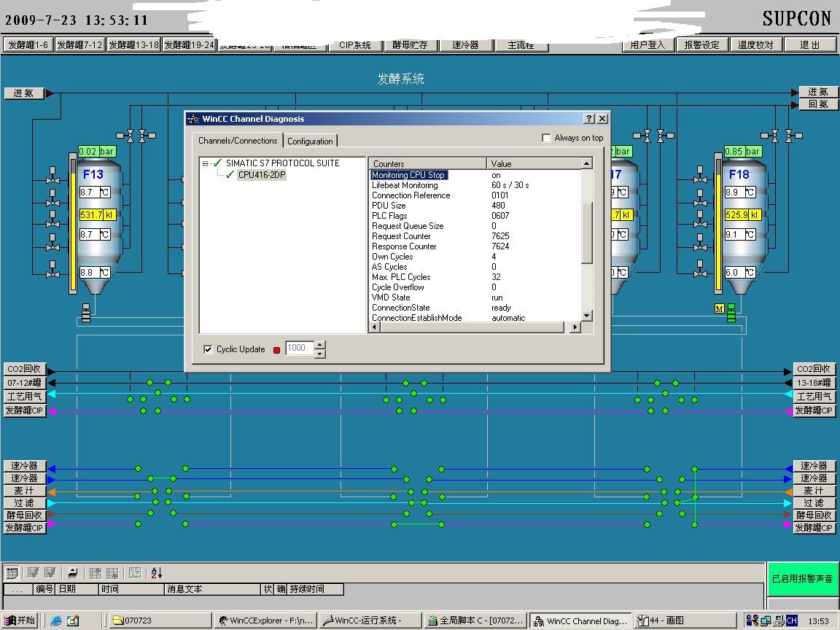The height and width of the screenshot is (630, 840).
Task: Increase cyclic update interval with up arrow
Action: tap(320, 345)
